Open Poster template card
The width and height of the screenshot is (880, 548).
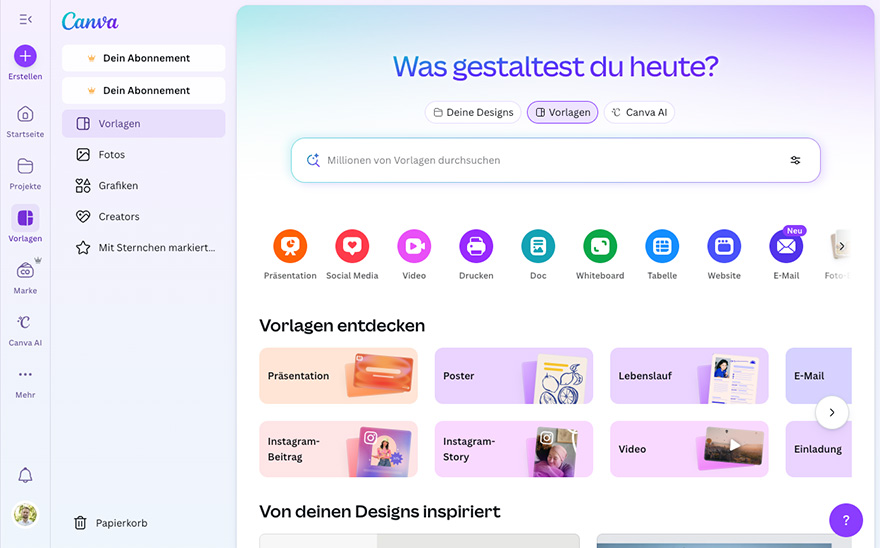(514, 376)
